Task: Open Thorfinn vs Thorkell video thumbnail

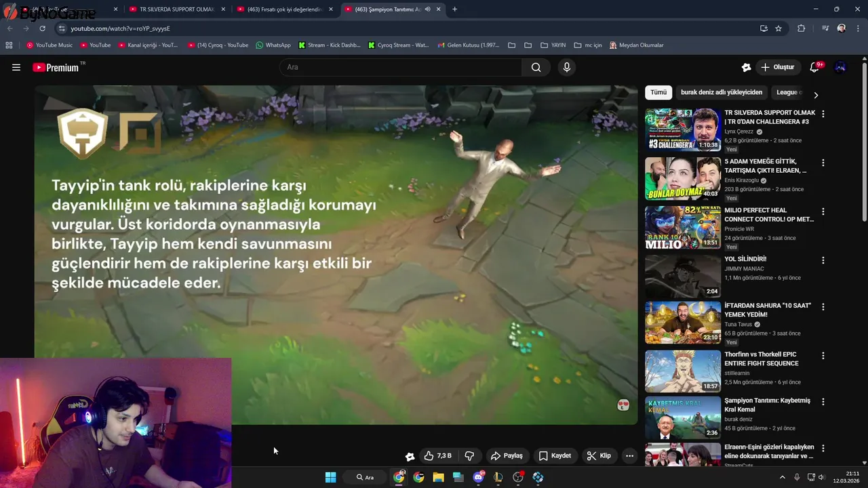Action: click(x=683, y=371)
